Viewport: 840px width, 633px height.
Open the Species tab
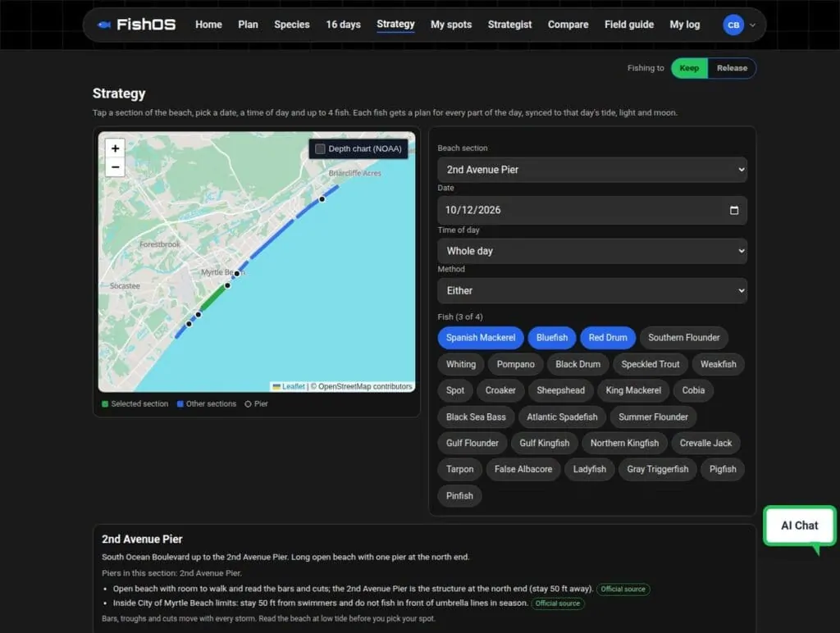pyautogui.click(x=292, y=25)
